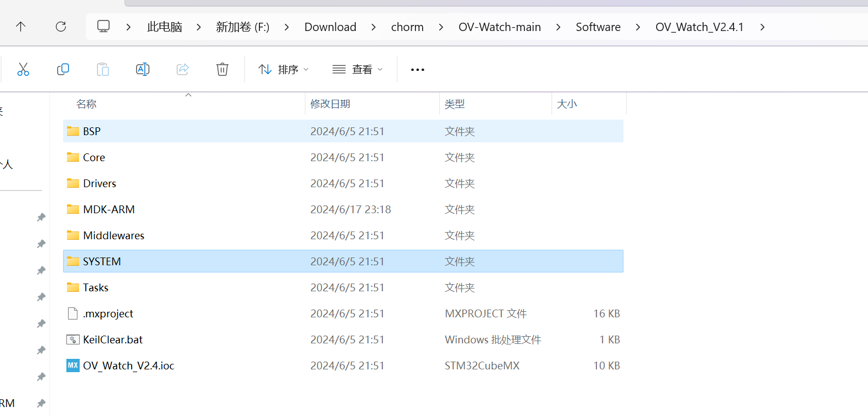
Task: Refresh the current folder view
Action: 61,27
